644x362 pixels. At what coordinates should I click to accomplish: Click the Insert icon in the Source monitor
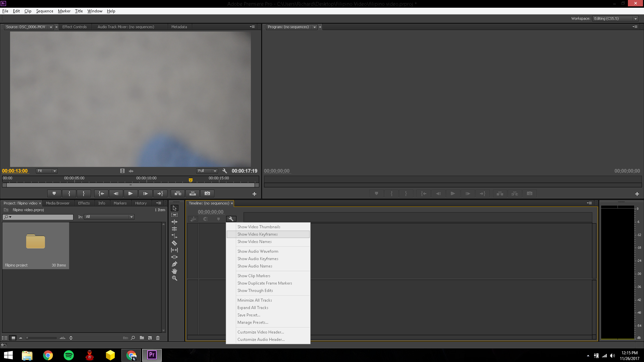177,193
